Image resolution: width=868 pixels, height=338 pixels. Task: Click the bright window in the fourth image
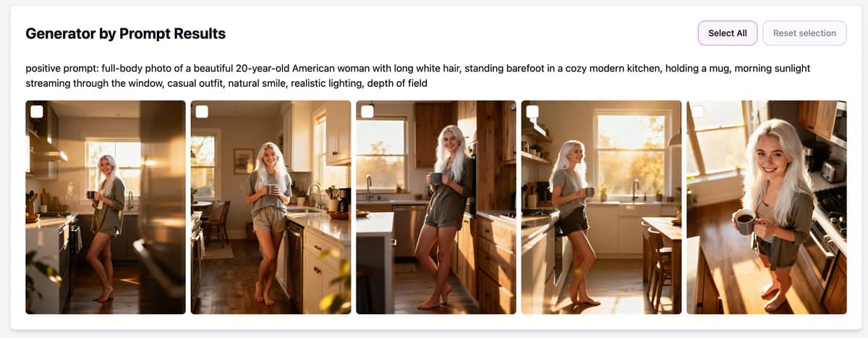pyautogui.click(x=632, y=153)
